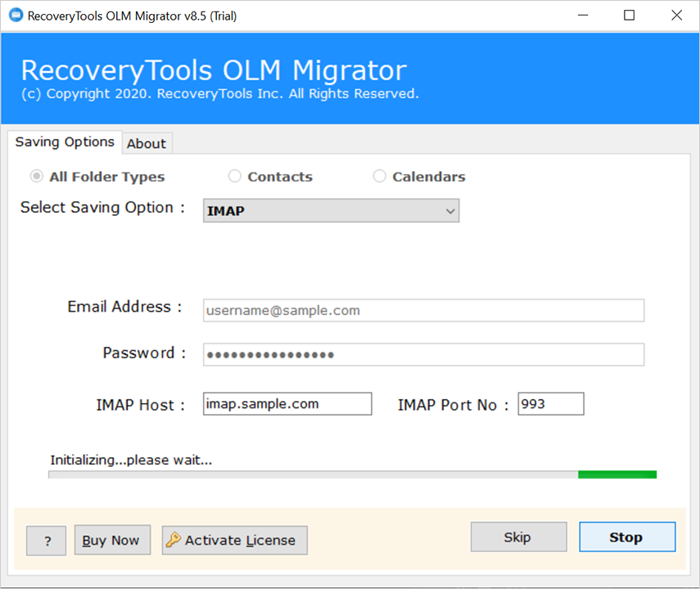Click the key icon on Activate License
The width and height of the screenshot is (700, 589).
174,539
